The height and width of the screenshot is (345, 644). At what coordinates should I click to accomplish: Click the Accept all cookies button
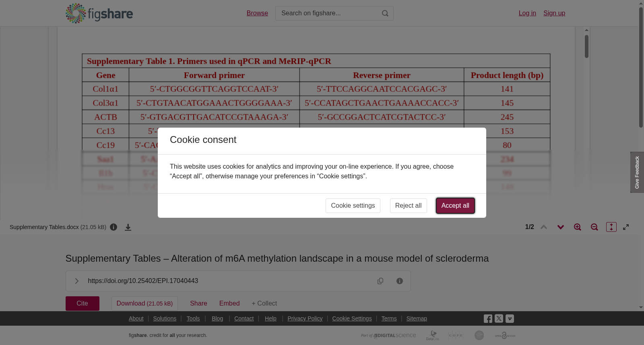[455, 206]
